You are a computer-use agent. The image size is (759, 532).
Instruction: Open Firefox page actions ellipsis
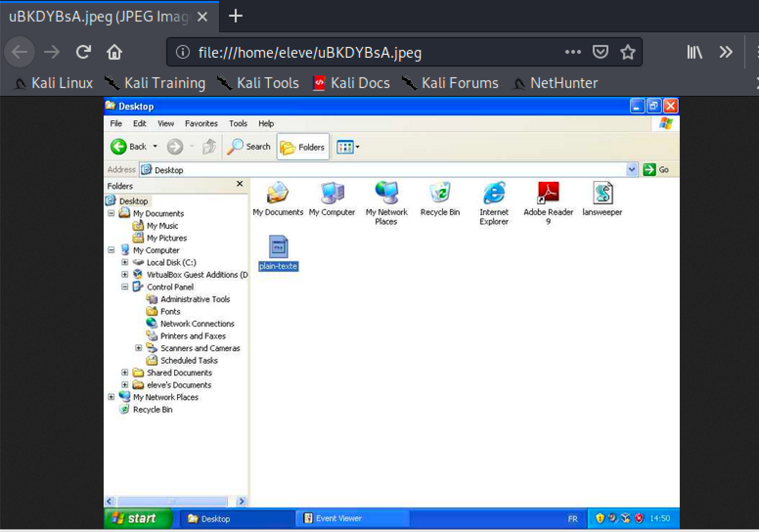pyautogui.click(x=573, y=52)
